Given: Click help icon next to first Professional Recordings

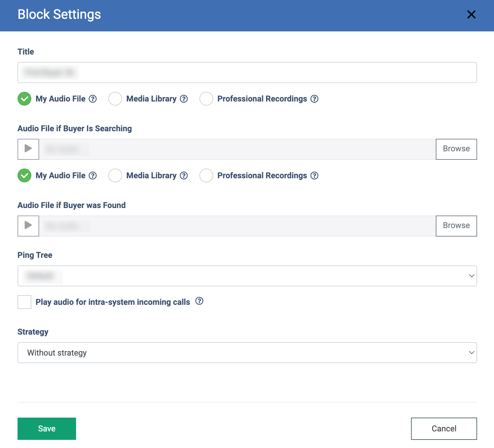Looking at the screenshot, I should pyautogui.click(x=314, y=99).
